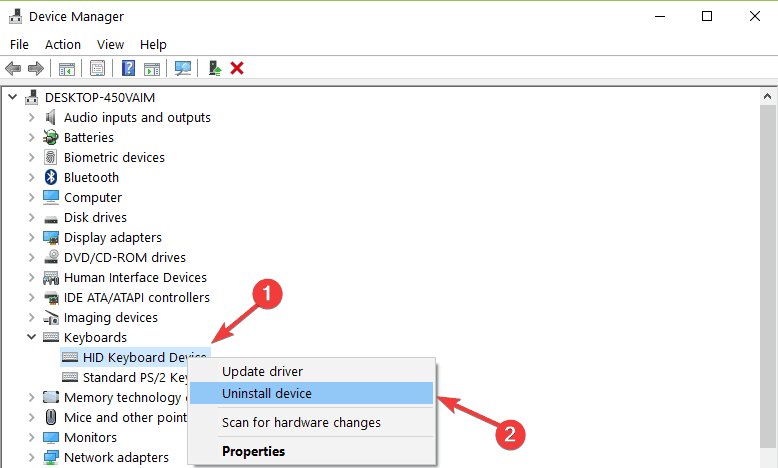The image size is (778, 468).
Task: Expand the Imaging devices node
Action: [x=31, y=317]
